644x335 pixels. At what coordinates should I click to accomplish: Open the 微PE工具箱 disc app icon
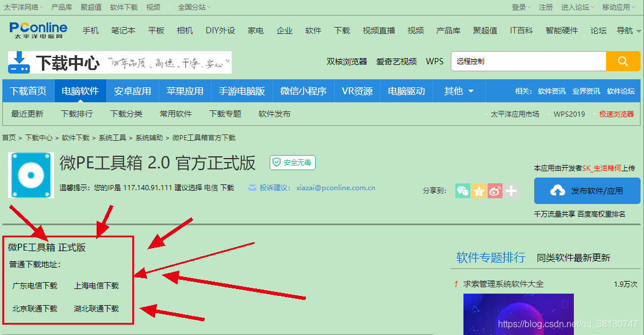(31, 175)
